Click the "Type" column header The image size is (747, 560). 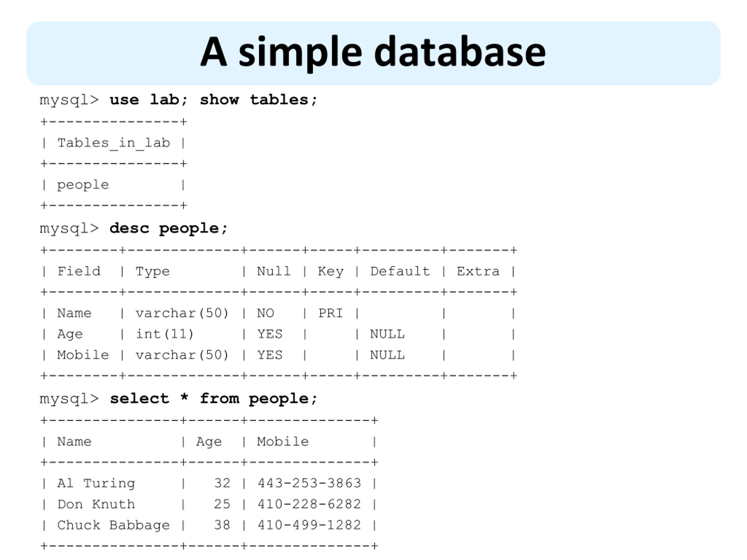[153, 271]
